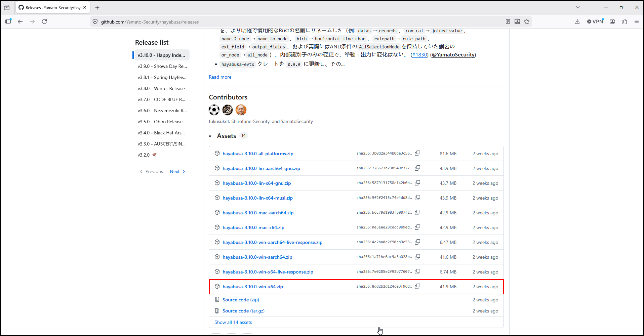Image resolution: width=644 pixels, height=336 pixels.
Task: Open the browser account menu
Action: coord(612,22)
